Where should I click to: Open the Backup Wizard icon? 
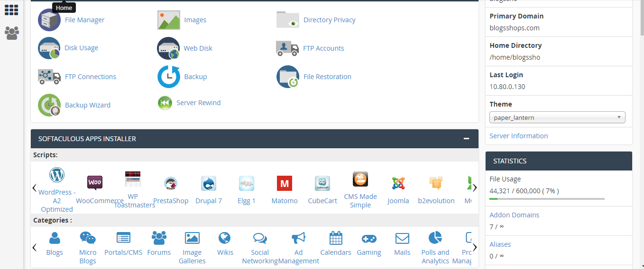click(49, 105)
